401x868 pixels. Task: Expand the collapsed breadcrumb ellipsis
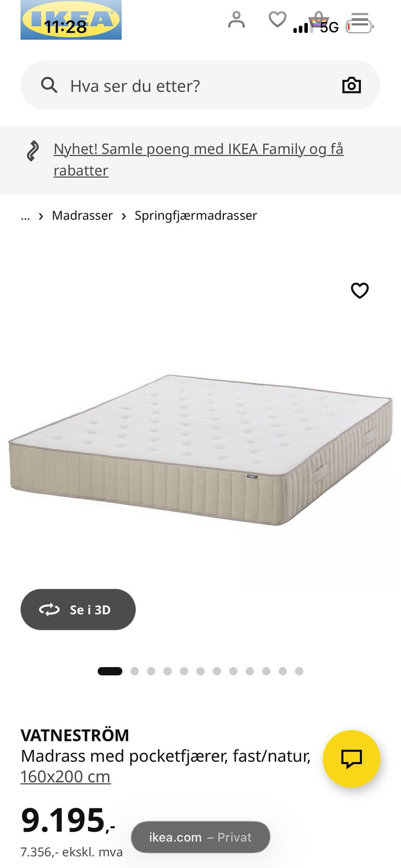(x=25, y=216)
